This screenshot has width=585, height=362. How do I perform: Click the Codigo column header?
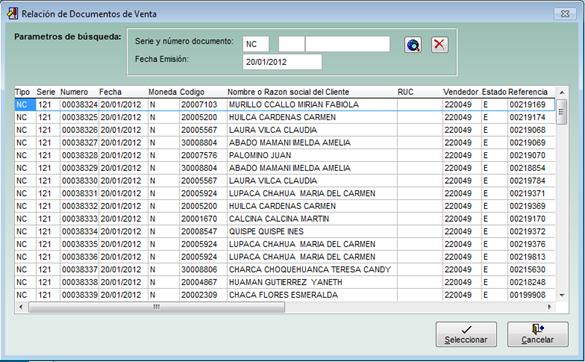click(x=192, y=92)
